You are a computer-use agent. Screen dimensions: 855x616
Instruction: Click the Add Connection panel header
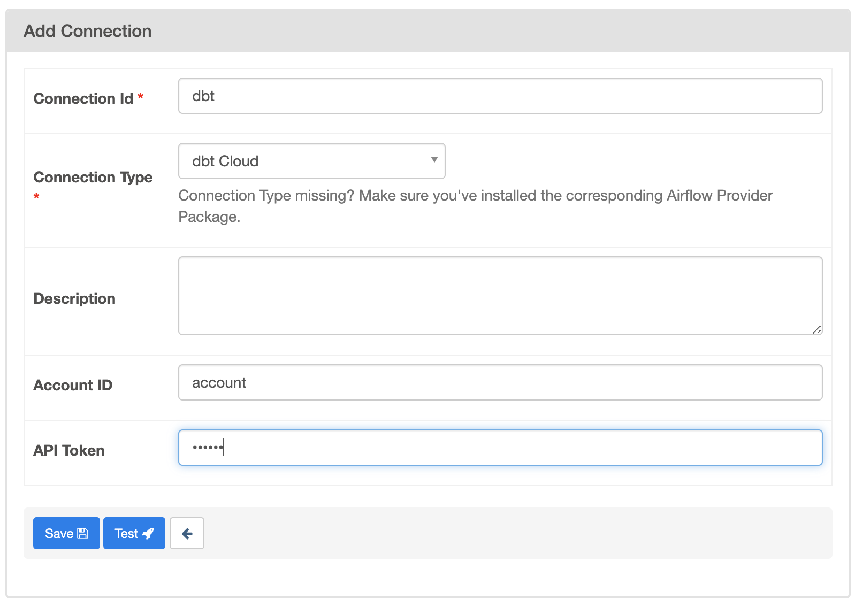coord(88,31)
